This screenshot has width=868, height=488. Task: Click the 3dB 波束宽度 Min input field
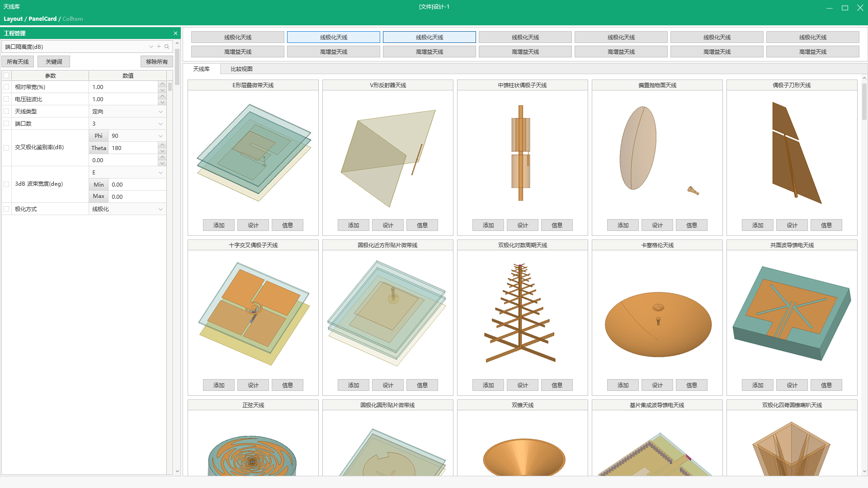click(137, 184)
